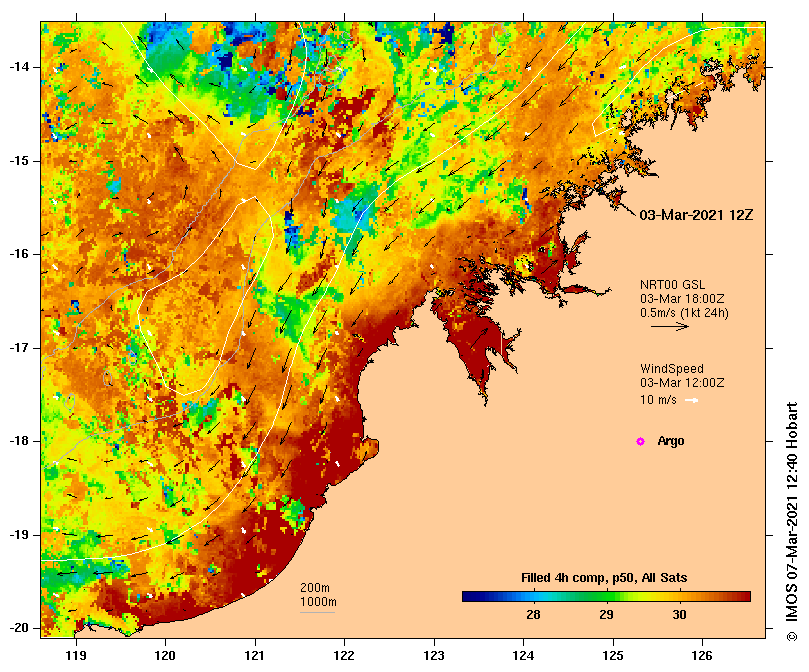This screenshot has height=672, width=809.
Task: Click the longitude label 123
Action: 434,656
